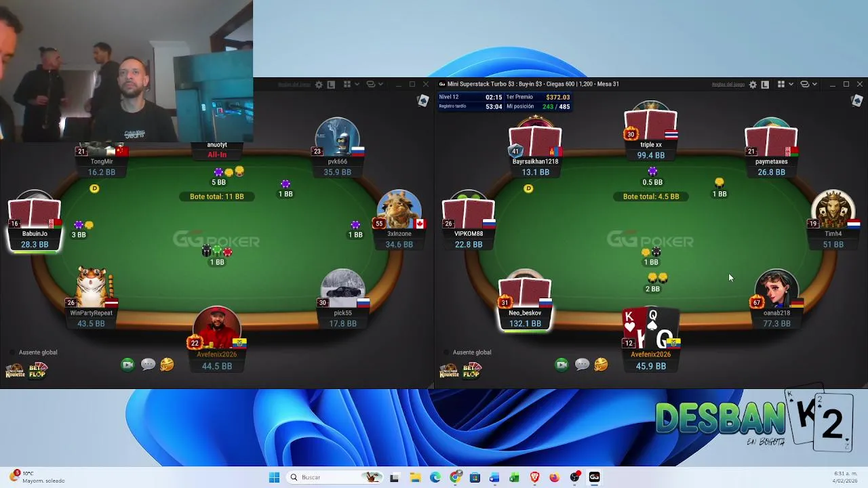Viewport: 868px width, 488px height.
Task: Click the Windows Start button
Action: (x=274, y=477)
